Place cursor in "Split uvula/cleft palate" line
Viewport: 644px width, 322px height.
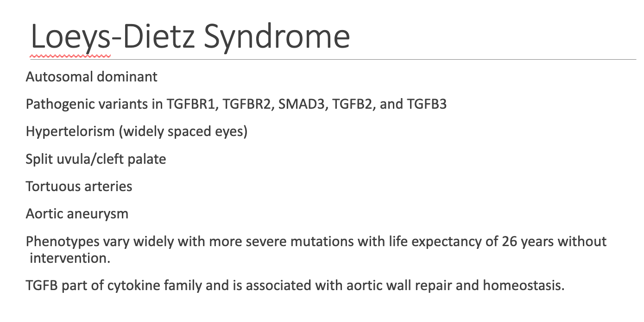click(x=96, y=160)
